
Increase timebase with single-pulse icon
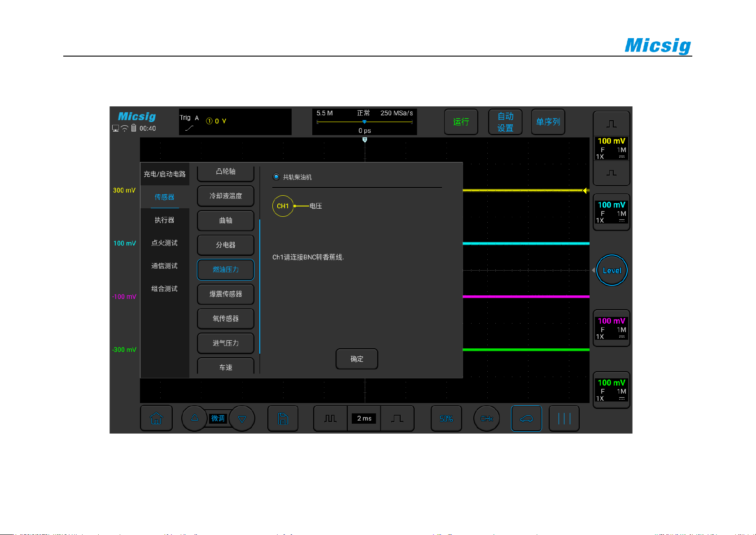(397, 418)
